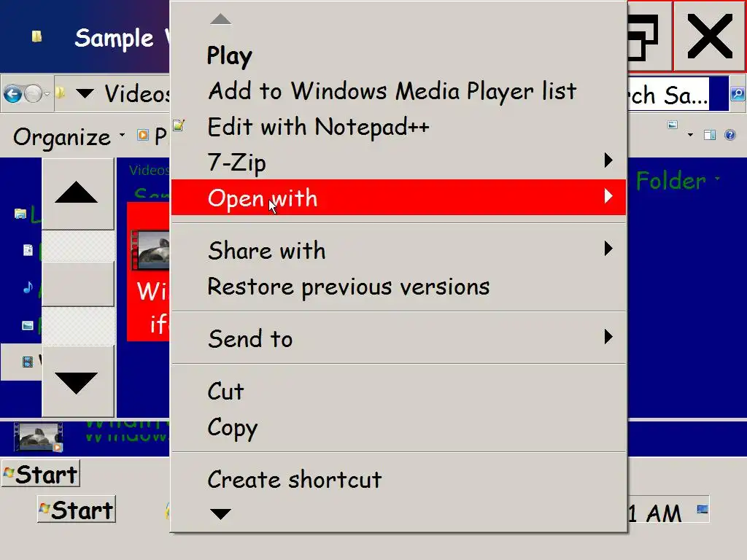
Task: Open the recent pages dropdown beside Forward
Action: pyautogui.click(x=47, y=94)
